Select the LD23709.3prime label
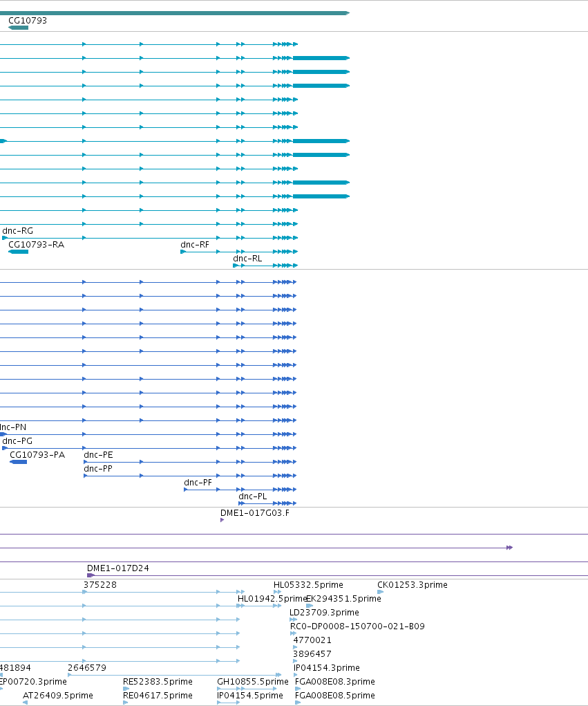588x706 pixels. click(x=324, y=613)
